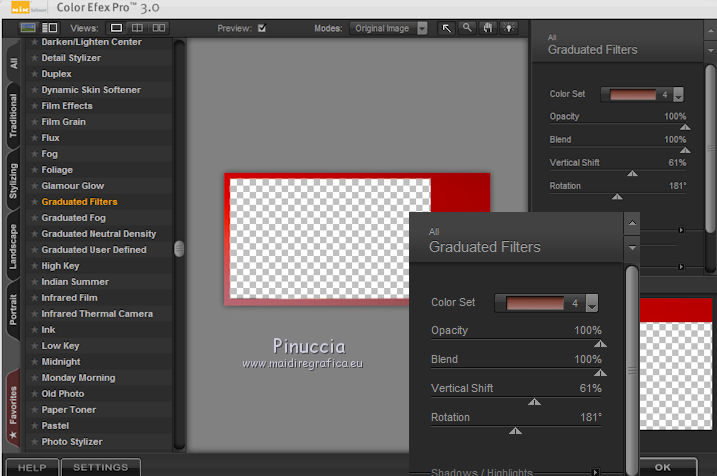Select the Photo Stylizer filter
The width and height of the screenshot is (717, 476).
tap(72, 442)
